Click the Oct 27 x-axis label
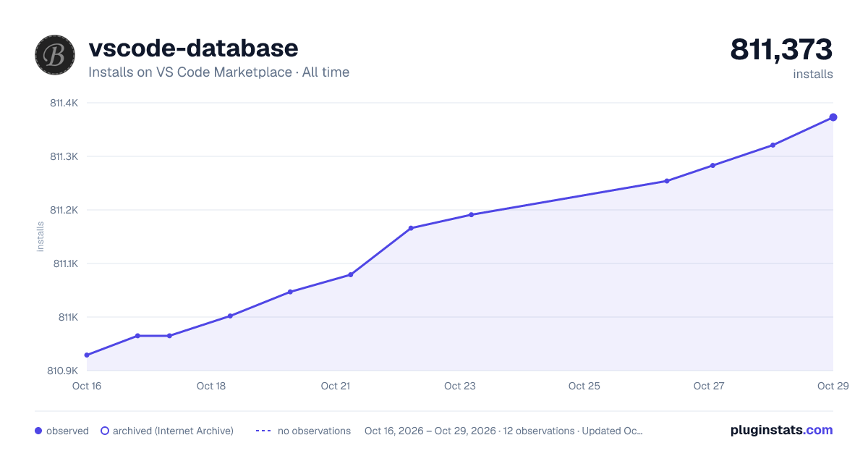 [709, 386]
